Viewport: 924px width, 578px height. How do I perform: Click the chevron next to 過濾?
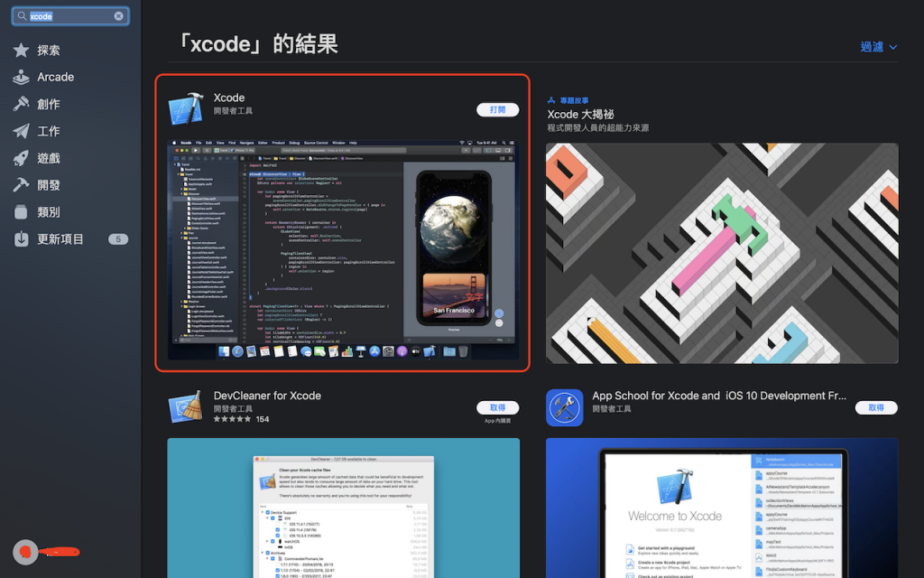(x=892, y=47)
